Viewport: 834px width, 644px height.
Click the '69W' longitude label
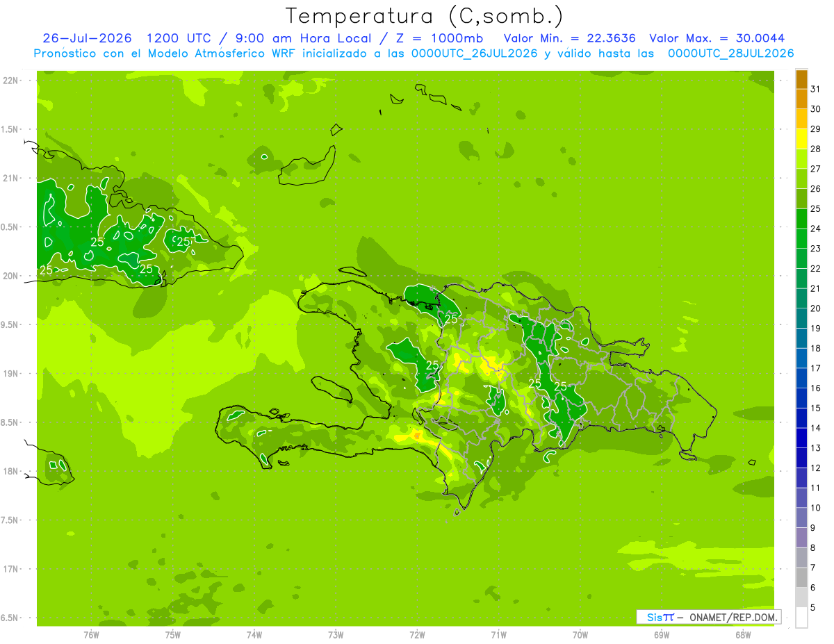click(662, 635)
